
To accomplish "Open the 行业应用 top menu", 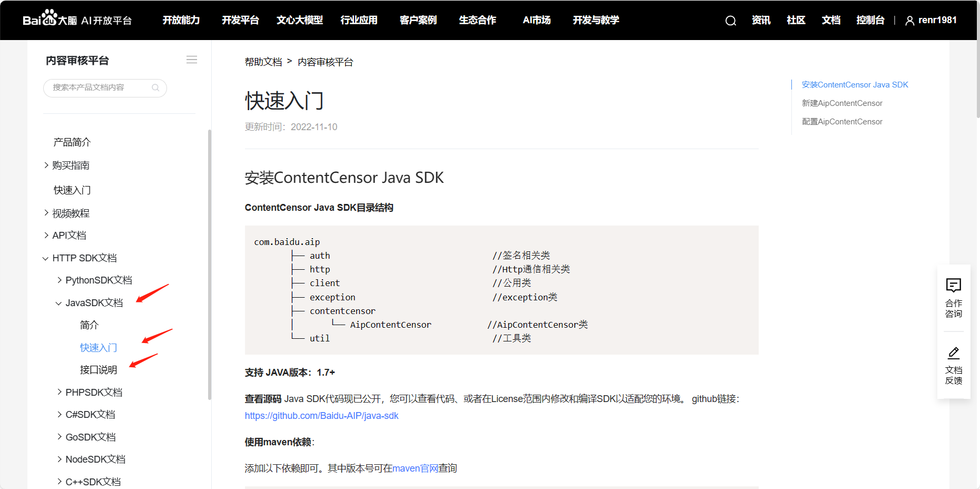I will click(x=359, y=20).
